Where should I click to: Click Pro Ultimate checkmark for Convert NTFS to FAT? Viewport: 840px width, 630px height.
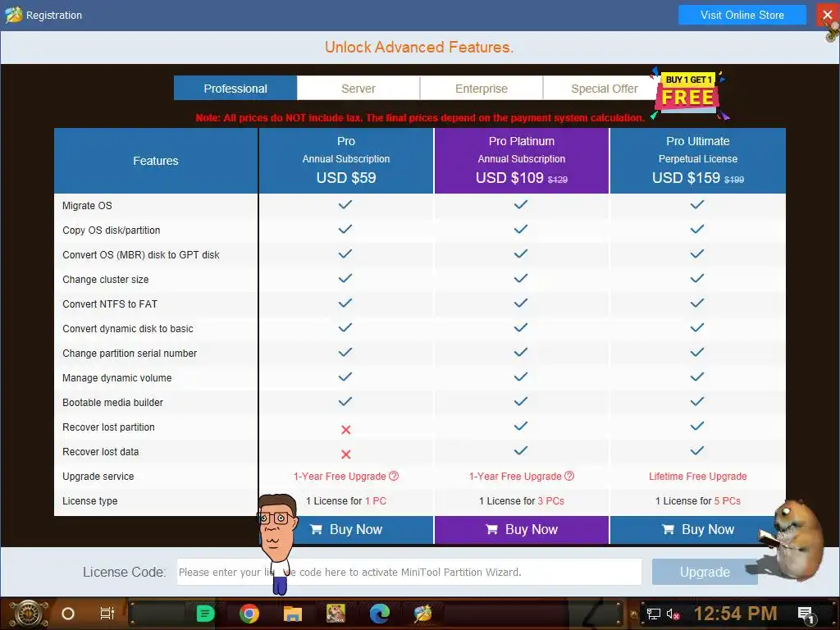[x=697, y=303]
